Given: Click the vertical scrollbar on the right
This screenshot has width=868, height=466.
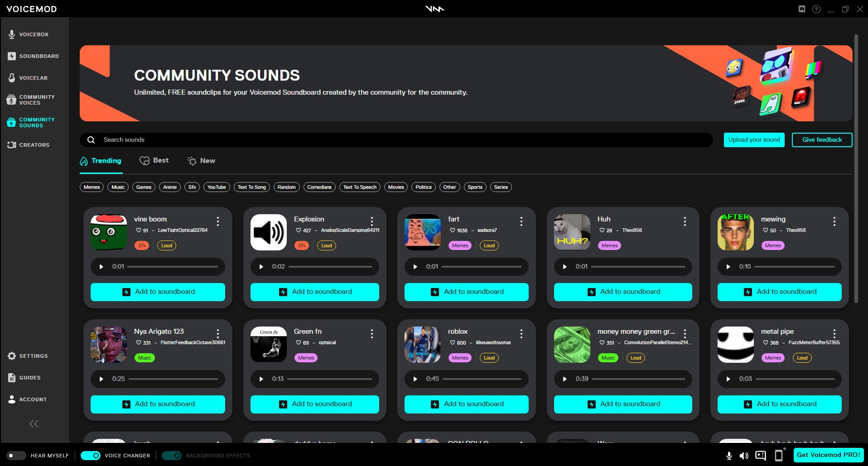Looking at the screenshot, I should [856, 168].
